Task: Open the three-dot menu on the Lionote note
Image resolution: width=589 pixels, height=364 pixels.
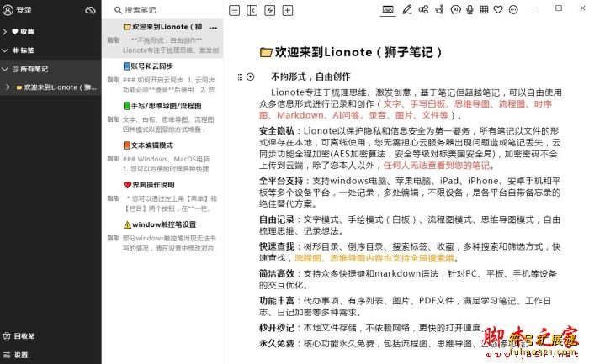Action: 213,28
